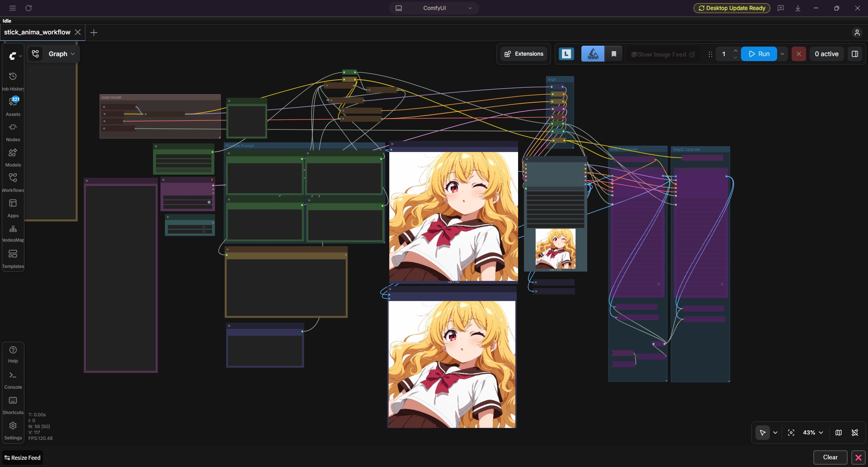Click the refresh icon in title bar

click(28, 8)
